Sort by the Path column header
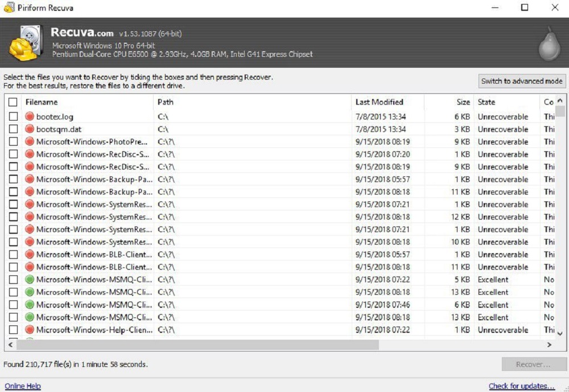 click(253, 102)
